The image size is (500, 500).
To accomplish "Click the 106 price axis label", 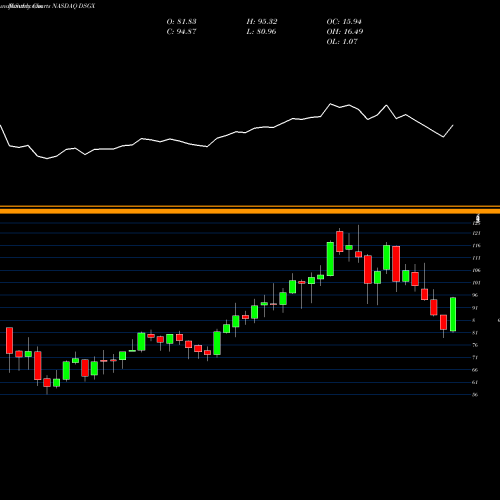I will tap(476, 270).
